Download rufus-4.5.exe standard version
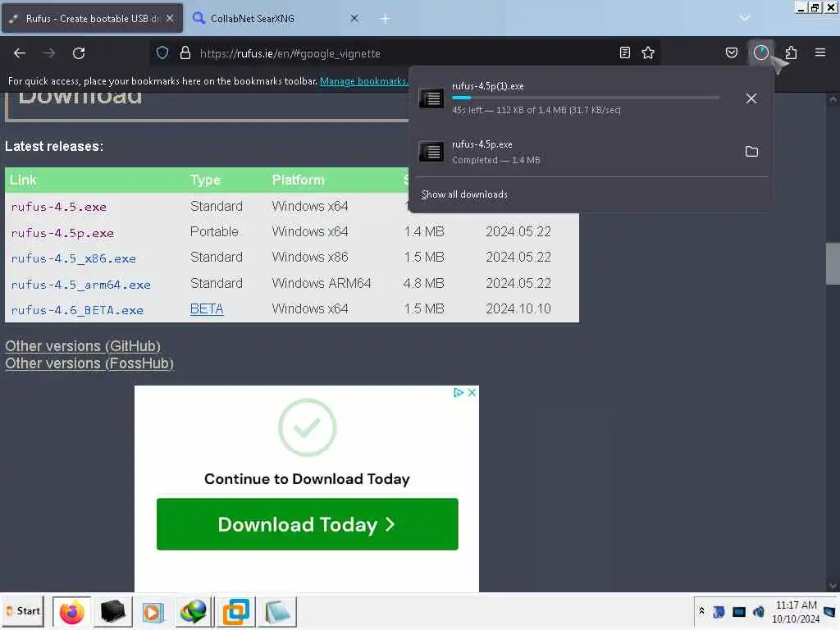The image size is (840, 630). [59, 207]
